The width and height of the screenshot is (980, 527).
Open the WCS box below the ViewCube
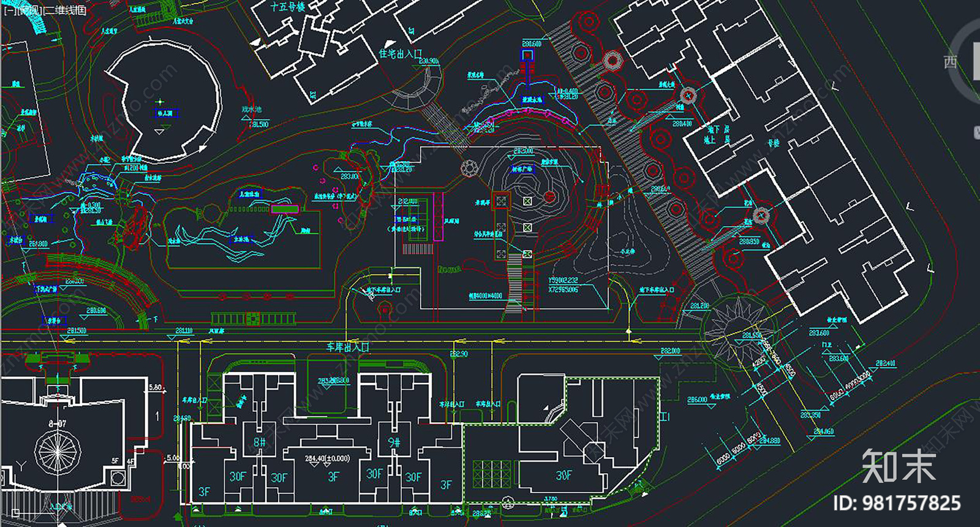click(976, 131)
